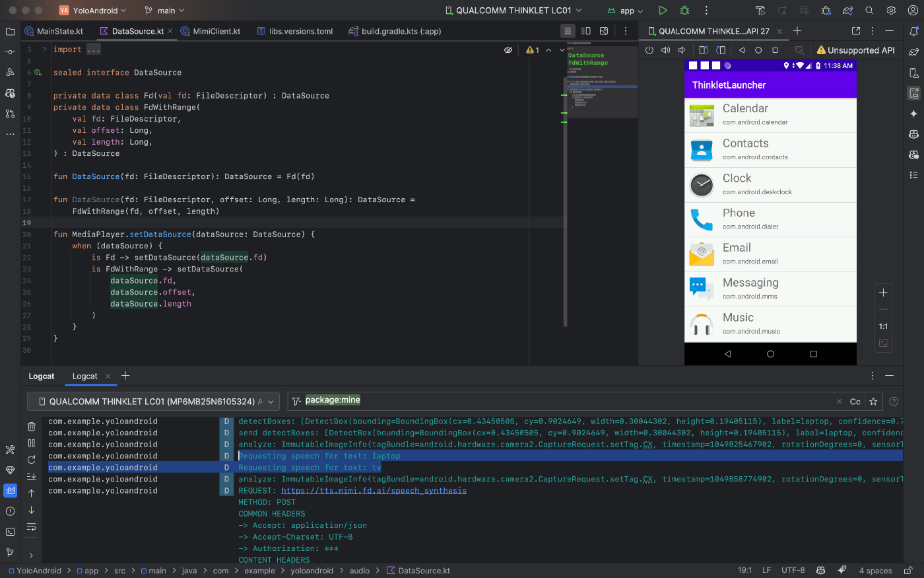924x578 pixels.
Task: Restart logcat with the circular arrow icon
Action: pos(31,460)
